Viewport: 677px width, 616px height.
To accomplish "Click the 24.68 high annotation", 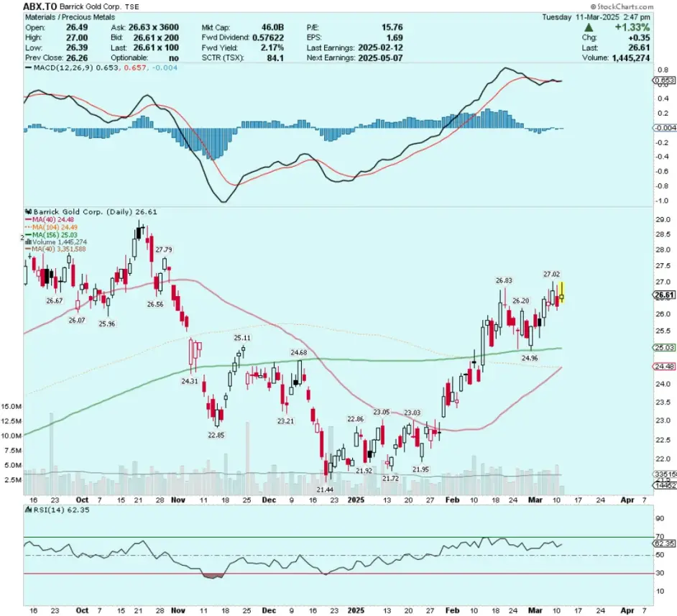I will coord(299,353).
